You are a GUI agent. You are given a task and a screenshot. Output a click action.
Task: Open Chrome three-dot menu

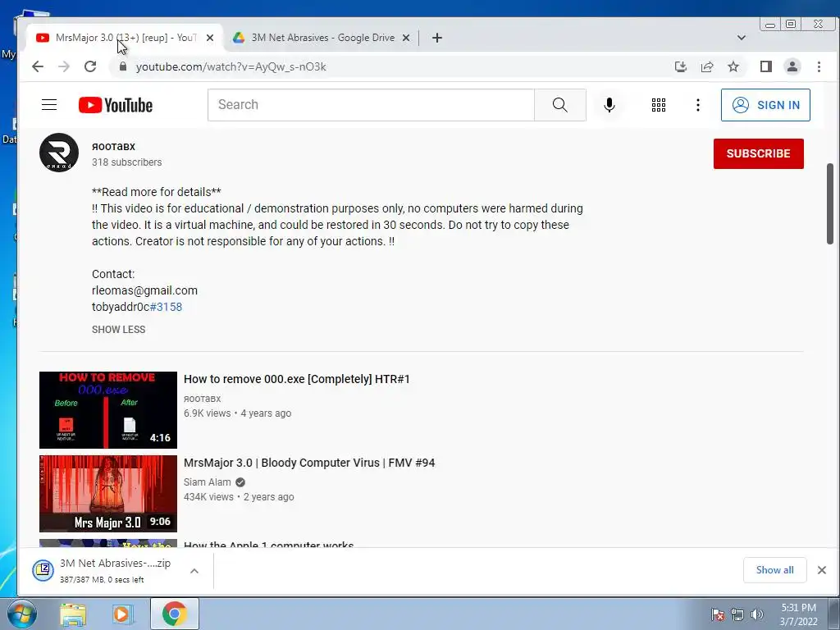819,66
